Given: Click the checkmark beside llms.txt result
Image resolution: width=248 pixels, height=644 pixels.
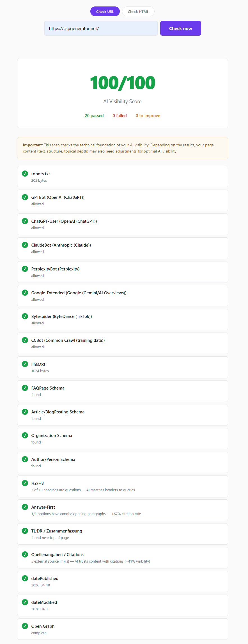Looking at the screenshot, I should [25, 364].
